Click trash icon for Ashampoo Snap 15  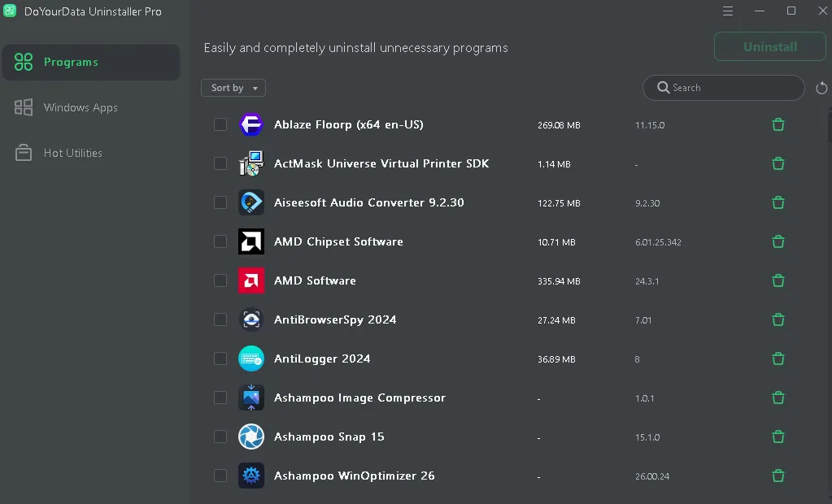tap(778, 437)
